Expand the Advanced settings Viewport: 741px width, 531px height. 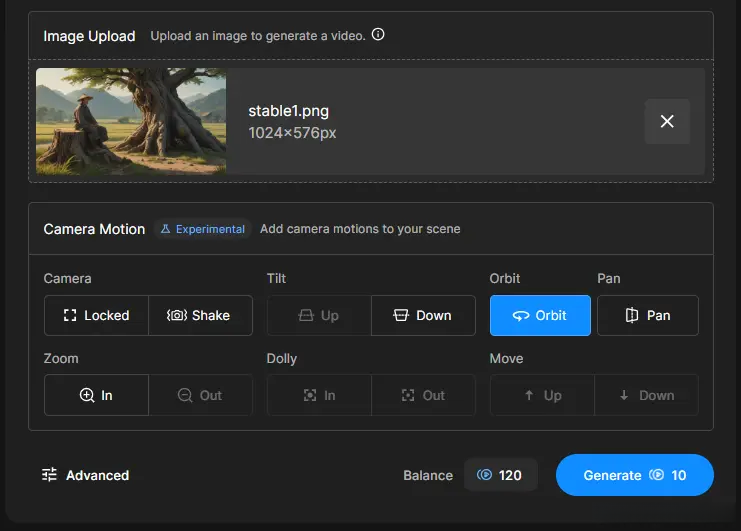point(86,475)
